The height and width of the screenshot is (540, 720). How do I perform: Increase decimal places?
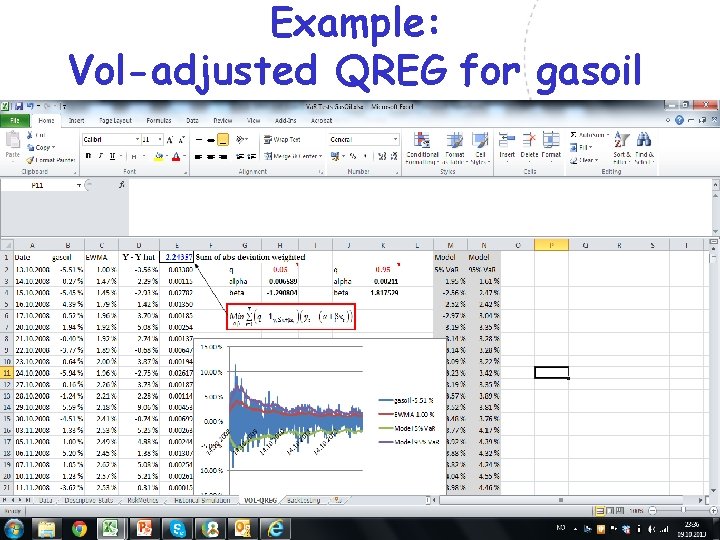click(382, 156)
